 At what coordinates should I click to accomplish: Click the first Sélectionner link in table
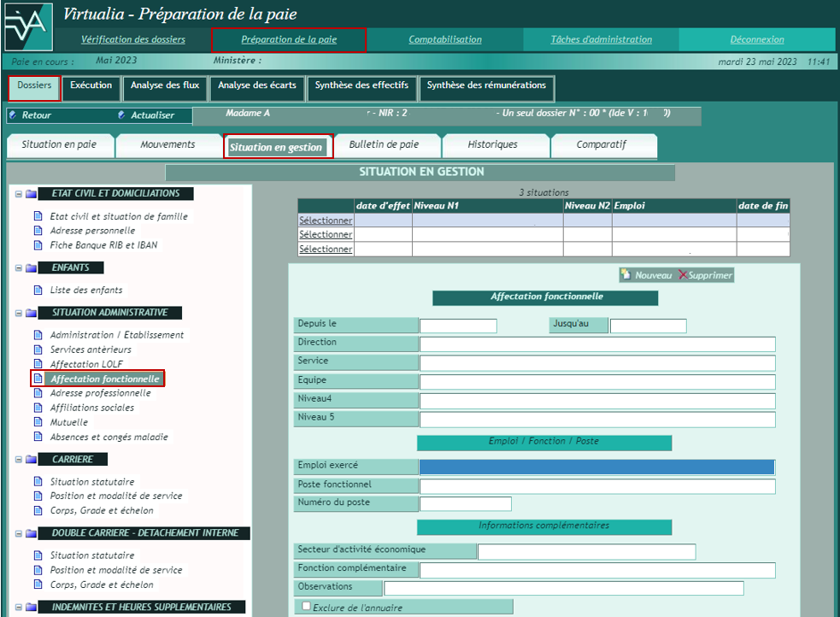(325, 220)
